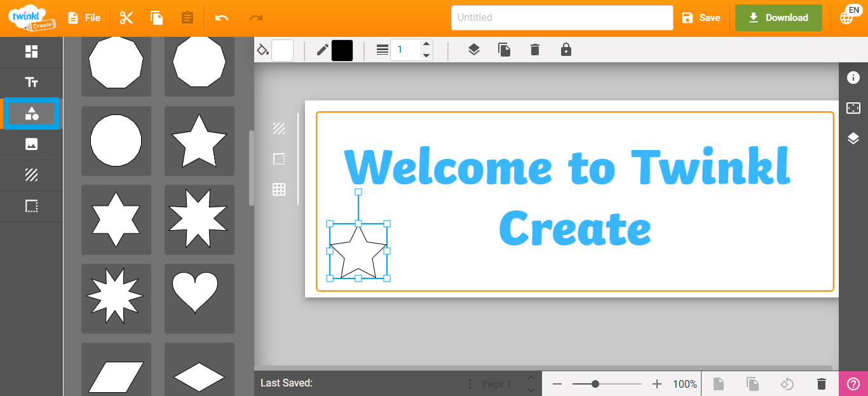Go to previous page with up chevron
Image resolution: width=868 pixels, height=396 pixels.
coord(531,378)
